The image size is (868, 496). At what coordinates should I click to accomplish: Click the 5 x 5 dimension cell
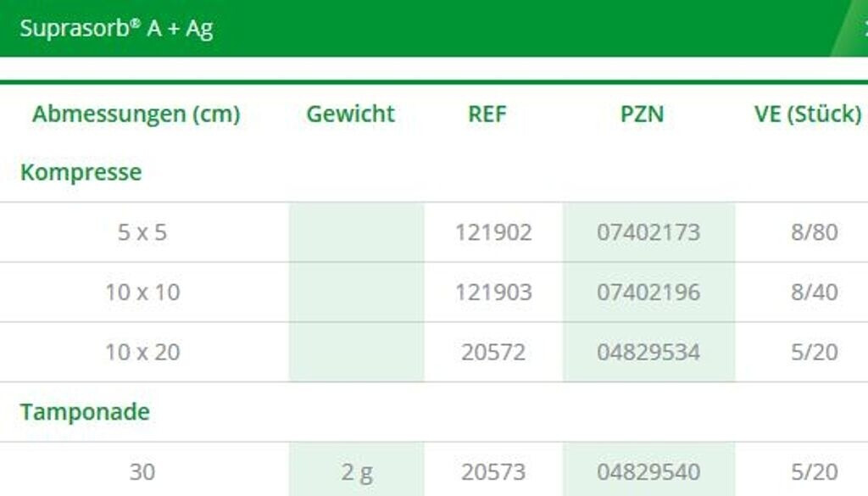coord(142,232)
